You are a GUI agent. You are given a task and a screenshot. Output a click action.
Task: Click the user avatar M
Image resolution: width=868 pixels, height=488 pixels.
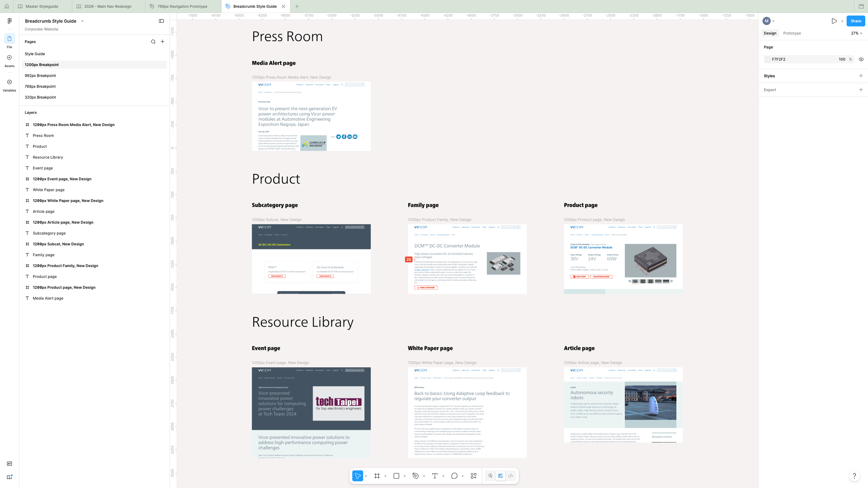pos(767,21)
